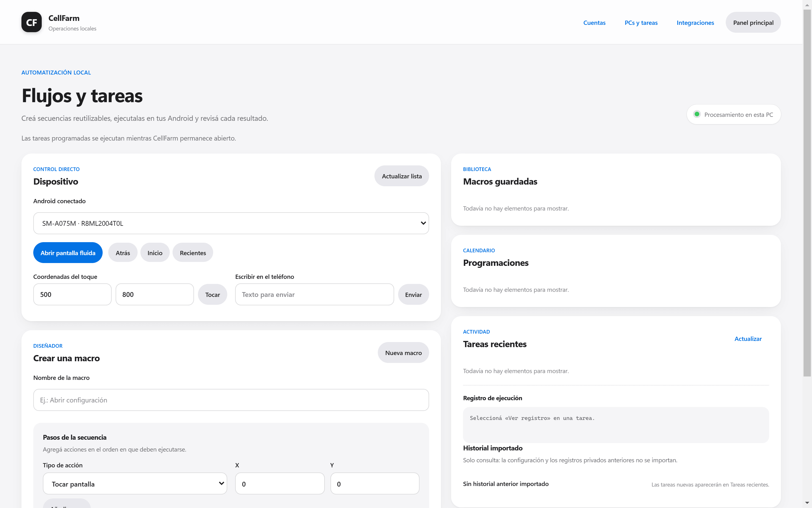Click the green processing status indicator
The height and width of the screenshot is (508, 812).
697,114
